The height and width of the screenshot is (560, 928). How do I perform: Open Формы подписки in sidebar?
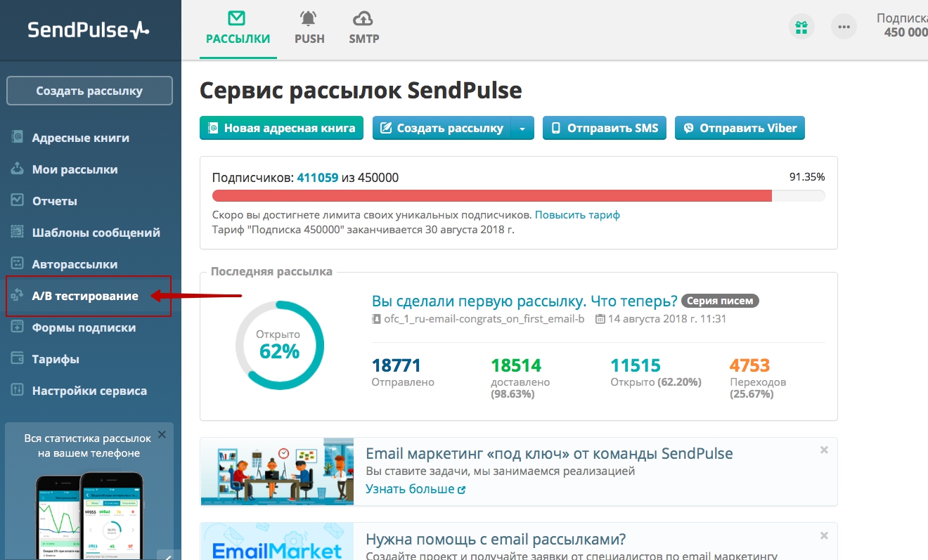84,327
